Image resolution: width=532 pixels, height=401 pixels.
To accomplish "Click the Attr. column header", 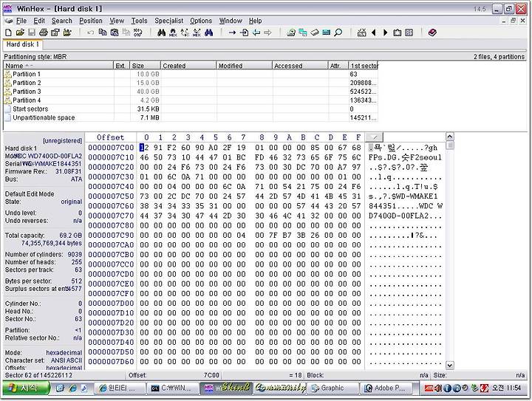I will tap(338, 66).
